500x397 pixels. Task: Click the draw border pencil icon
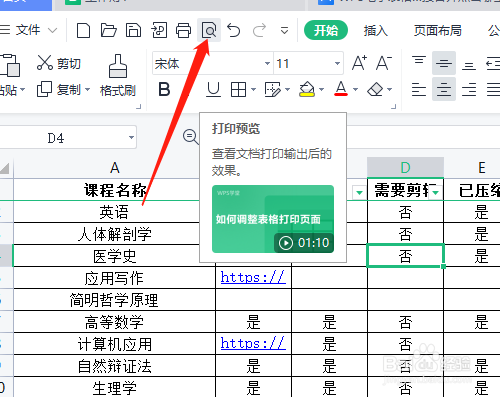[x=273, y=89]
